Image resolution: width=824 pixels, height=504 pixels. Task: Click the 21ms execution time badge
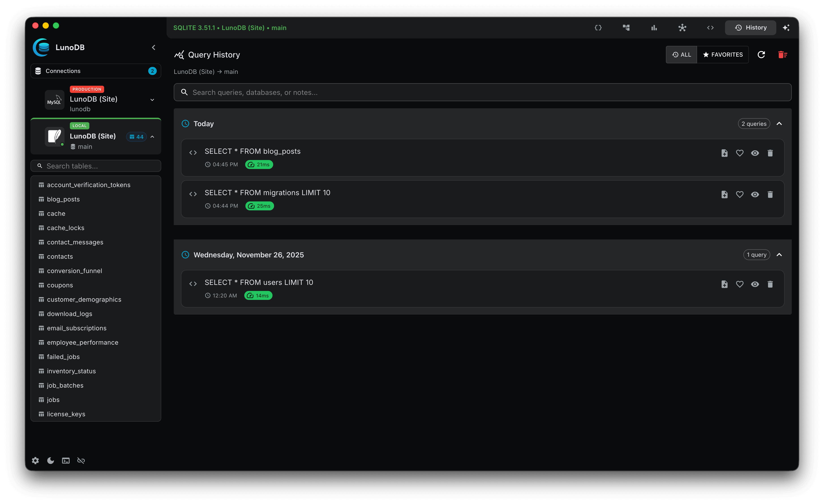pos(258,164)
